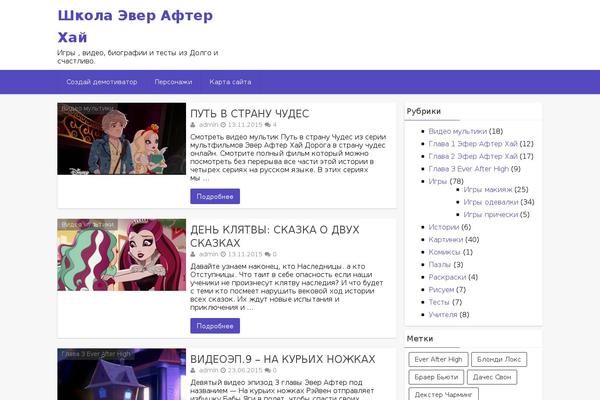
Task: Click the author icon in На курьих ножках post
Action: (193, 371)
